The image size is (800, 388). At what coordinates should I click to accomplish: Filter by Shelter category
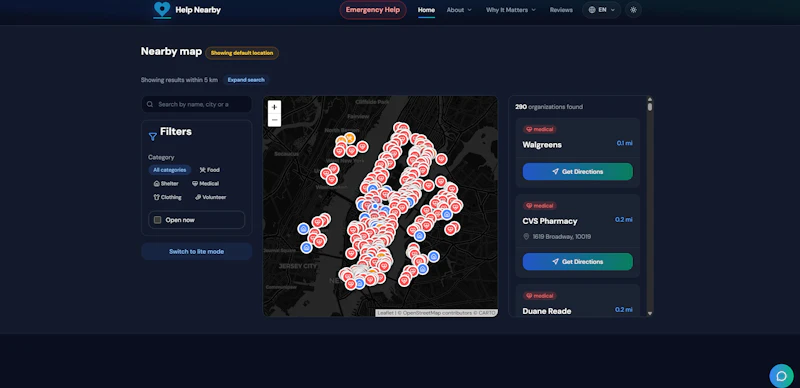pyautogui.click(x=166, y=184)
